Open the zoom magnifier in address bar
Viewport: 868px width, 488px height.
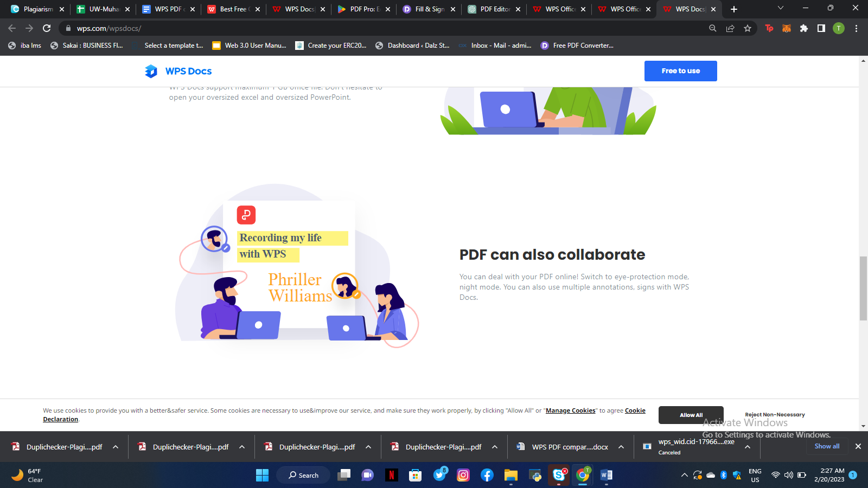click(713, 28)
